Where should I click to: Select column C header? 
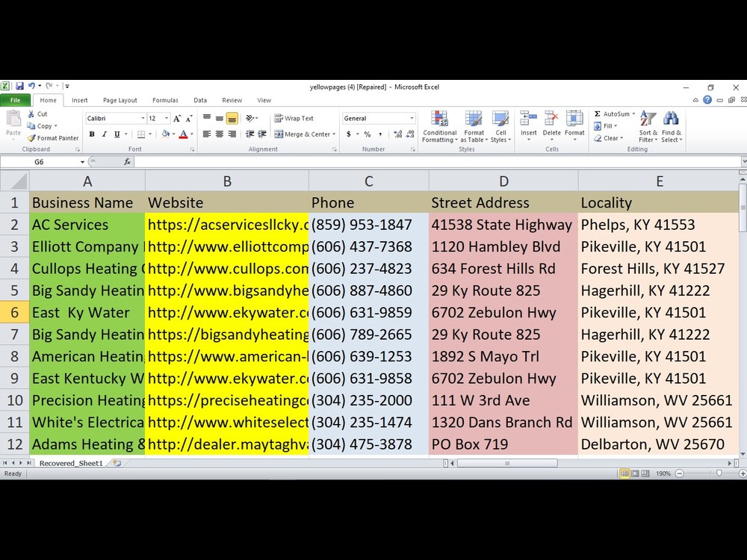pos(369,181)
